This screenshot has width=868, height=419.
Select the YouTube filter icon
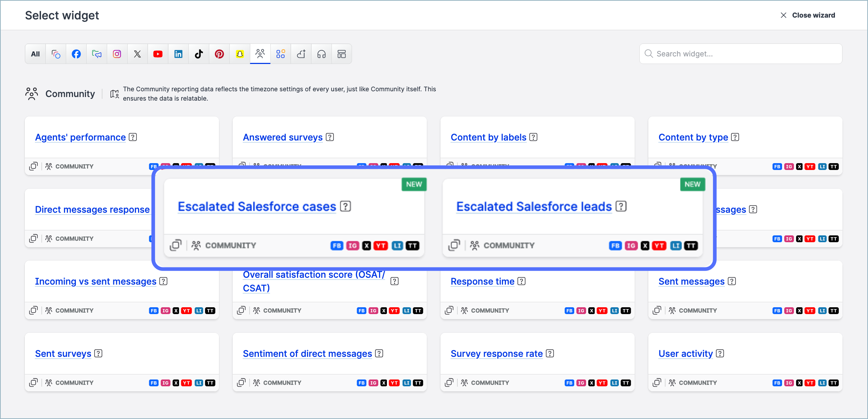[x=158, y=54]
